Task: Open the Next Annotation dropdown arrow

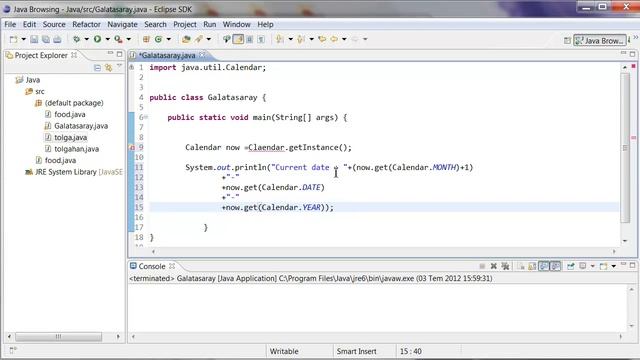Action: click(x=291, y=39)
